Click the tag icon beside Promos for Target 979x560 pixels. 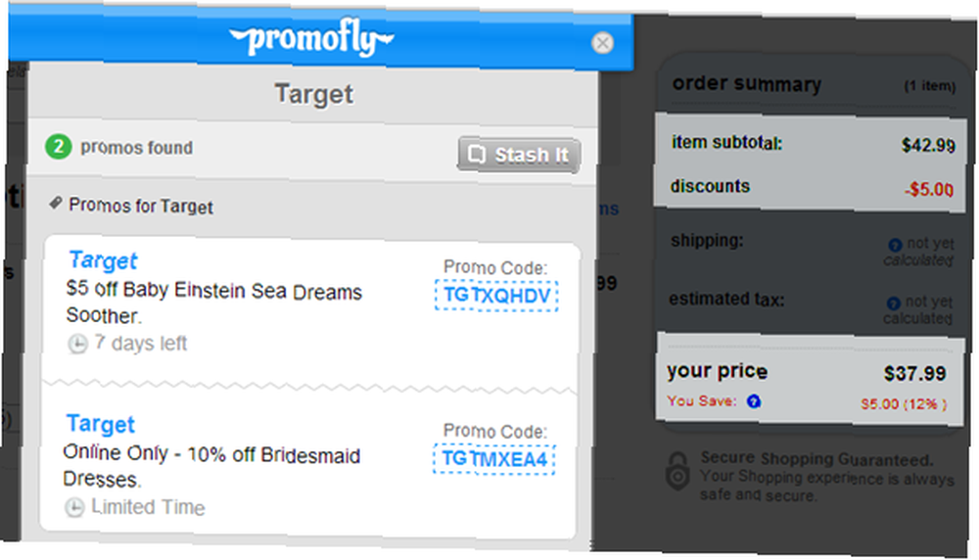[56, 203]
